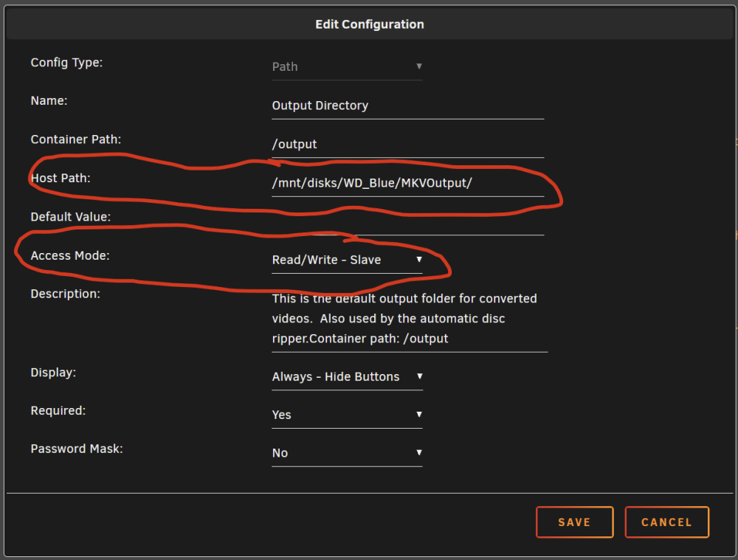
Task: Click the Container Path label
Action: coord(76,139)
